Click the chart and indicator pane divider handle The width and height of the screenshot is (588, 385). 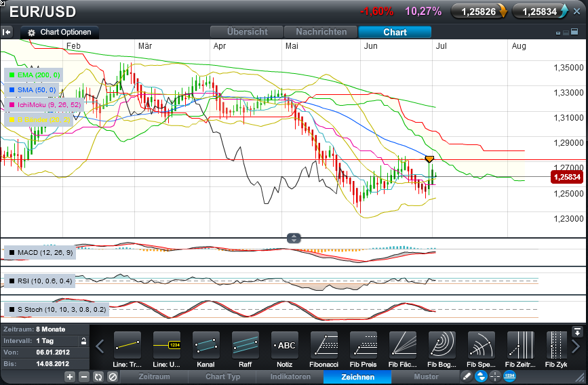point(294,238)
